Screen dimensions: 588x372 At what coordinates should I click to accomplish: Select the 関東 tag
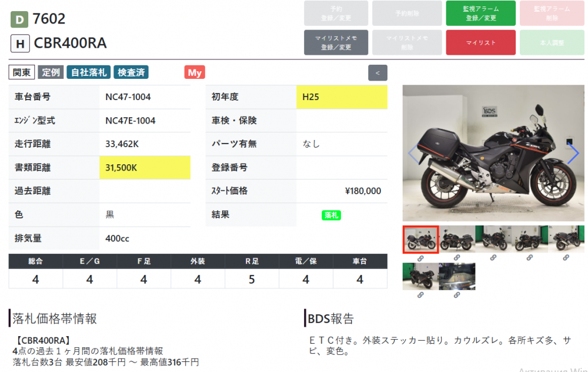[22, 72]
